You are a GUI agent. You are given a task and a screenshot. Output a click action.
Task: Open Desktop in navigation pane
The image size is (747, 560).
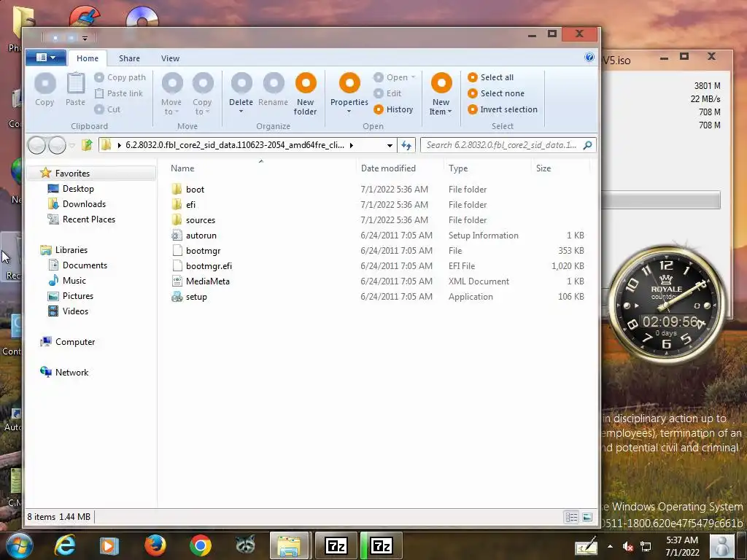coord(78,189)
